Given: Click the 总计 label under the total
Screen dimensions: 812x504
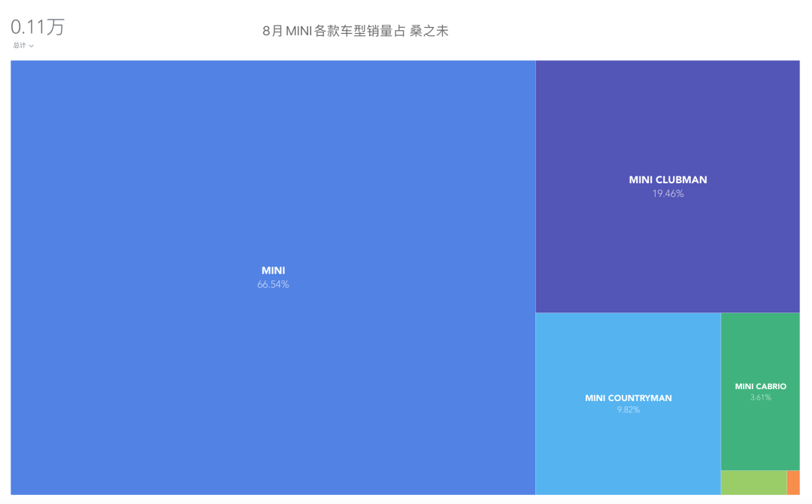Looking at the screenshot, I should (19, 46).
